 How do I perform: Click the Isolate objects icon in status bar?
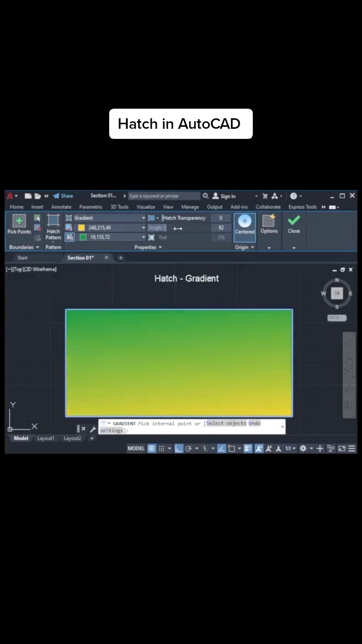click(x=331, y=448)
